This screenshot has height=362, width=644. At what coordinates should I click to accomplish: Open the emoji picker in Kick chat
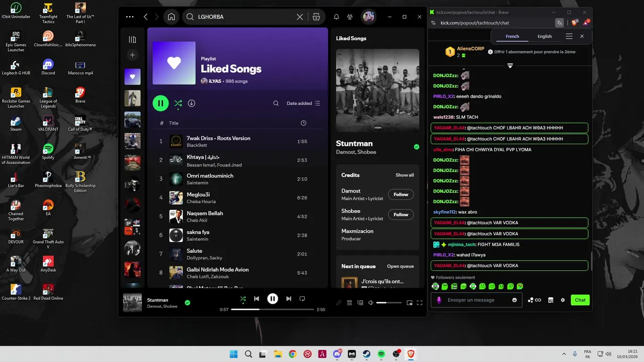click(514, 300)
